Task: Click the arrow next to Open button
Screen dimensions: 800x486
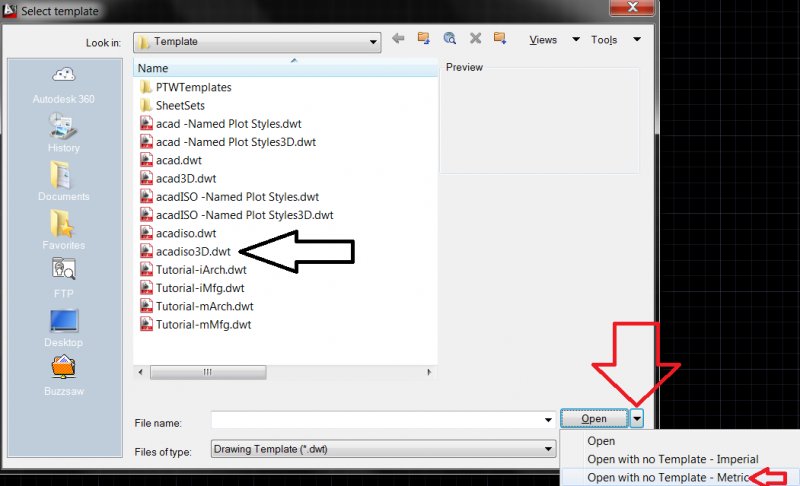Action: pyautogui.click(x=637, y=419)
